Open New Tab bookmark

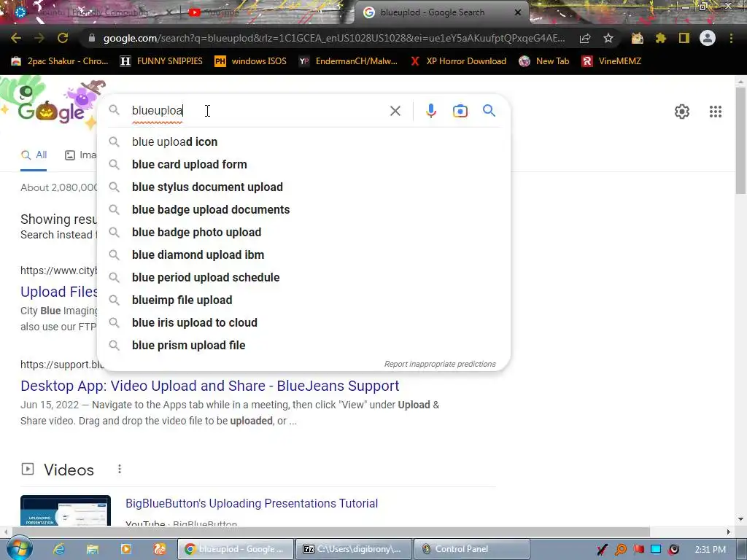point(544,61)
